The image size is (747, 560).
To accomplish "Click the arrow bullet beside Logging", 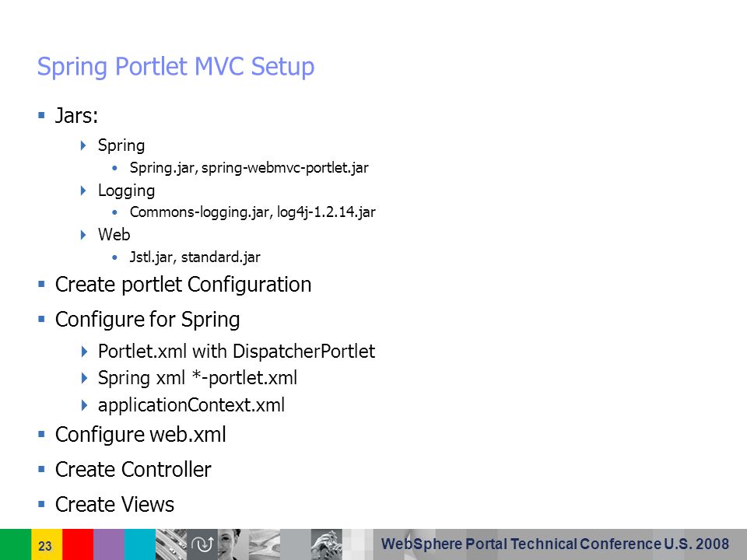I will point(83,191).
